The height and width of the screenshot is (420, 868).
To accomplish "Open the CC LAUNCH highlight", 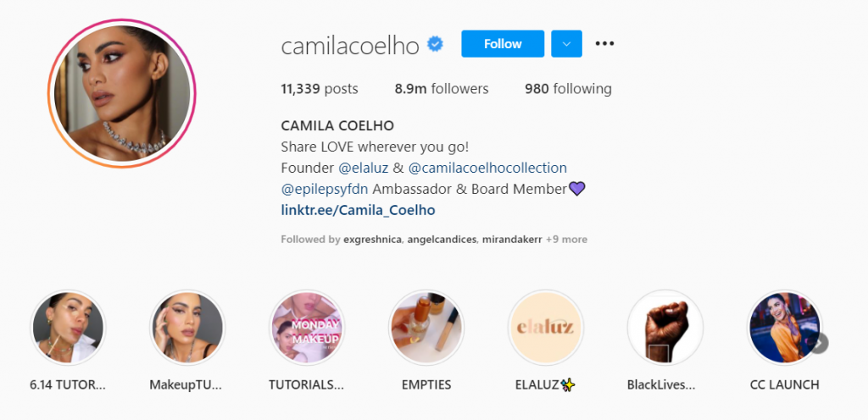I will tap(784, 328).
